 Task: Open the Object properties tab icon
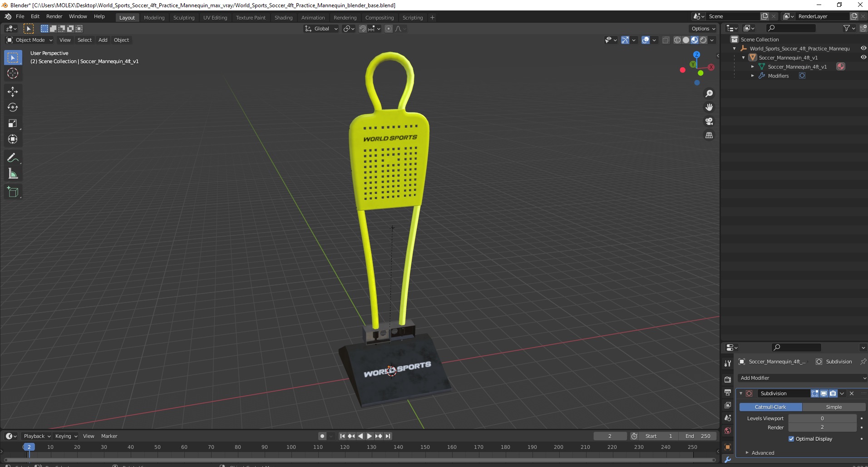[728, 447]
